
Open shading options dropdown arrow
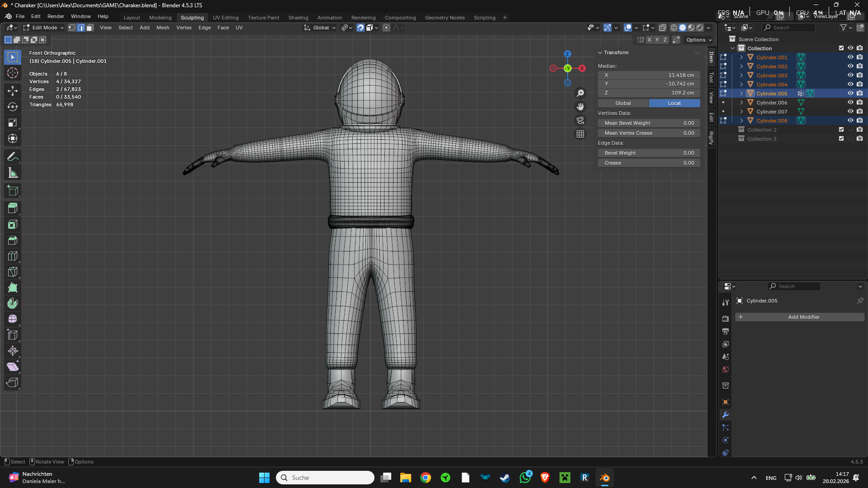point(709,28)
